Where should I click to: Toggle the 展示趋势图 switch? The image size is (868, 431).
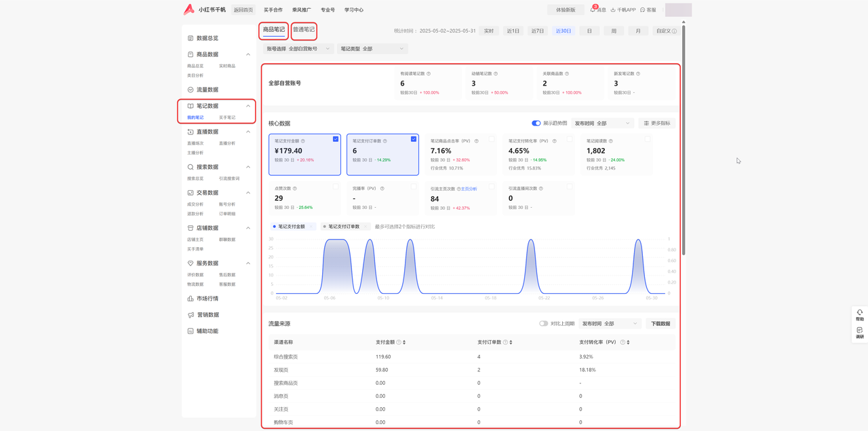536,124
